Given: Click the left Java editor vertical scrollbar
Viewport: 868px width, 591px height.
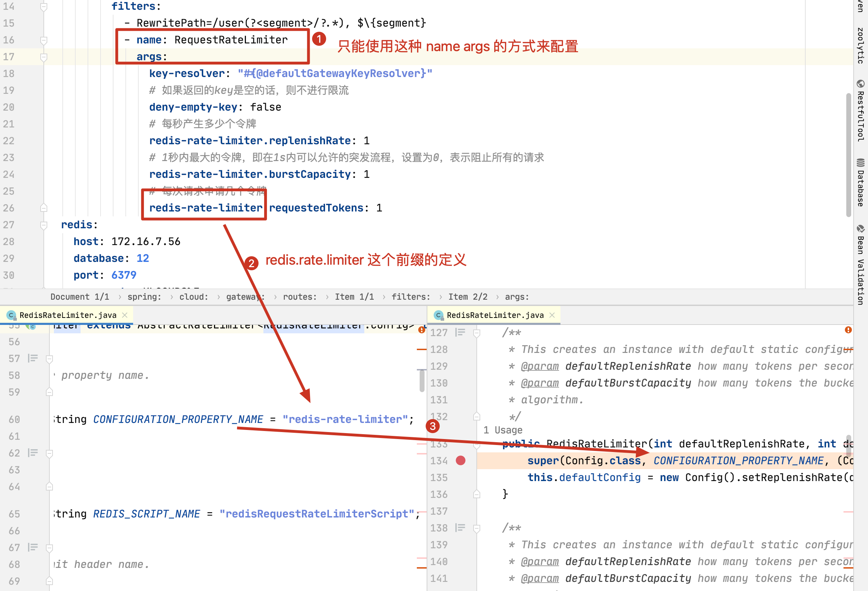Looking at the screenshot, I should point(422,381).
